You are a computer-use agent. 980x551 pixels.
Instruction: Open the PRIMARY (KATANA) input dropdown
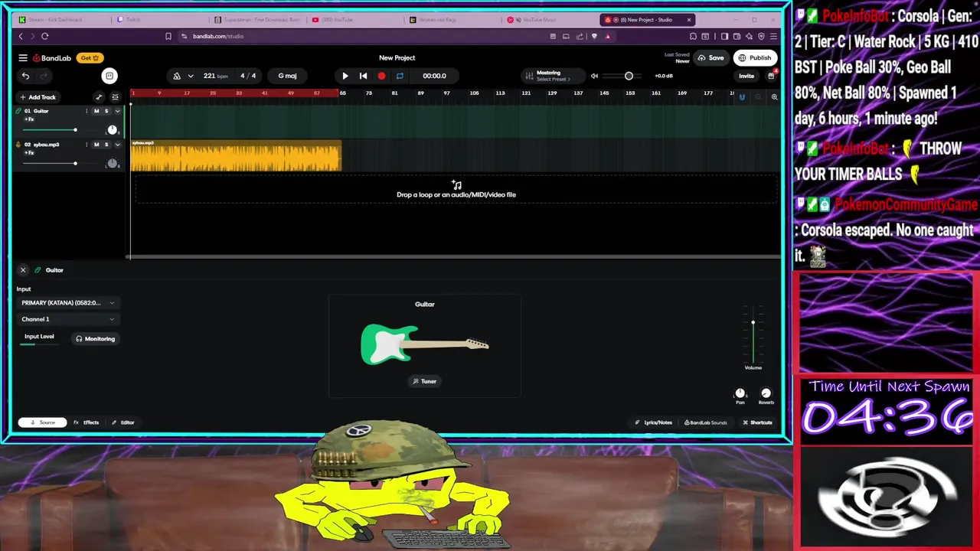pyautogui.click(x=68, y=303)
